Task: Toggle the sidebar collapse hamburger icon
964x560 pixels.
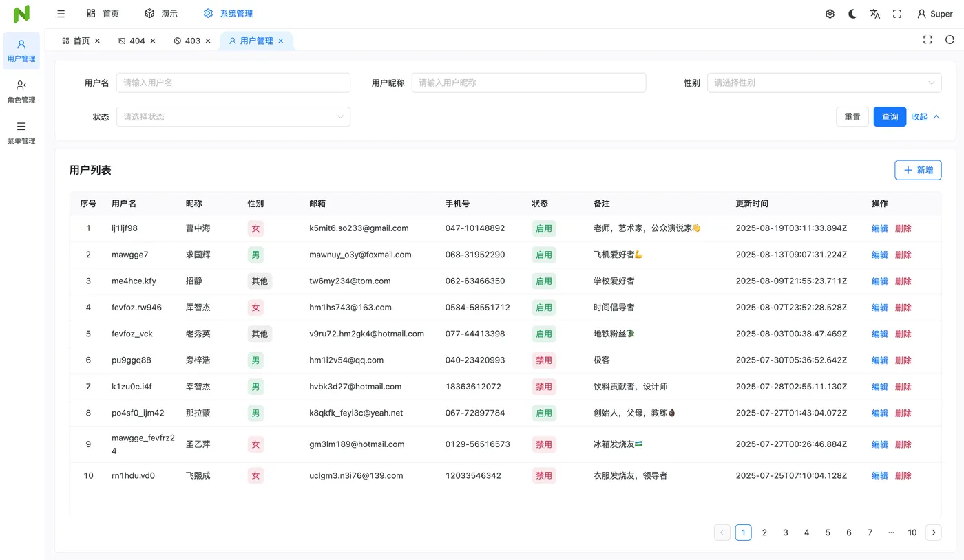Action: [x=61, y=14]
